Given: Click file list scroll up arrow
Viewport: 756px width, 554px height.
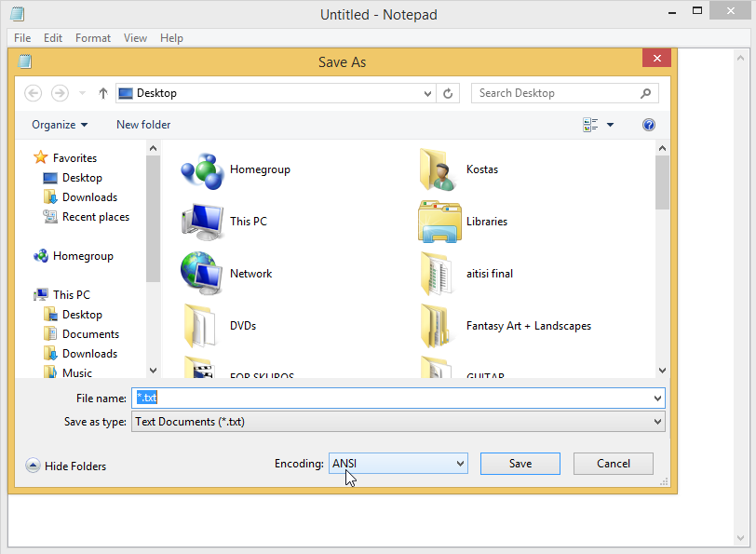Looking at the screenshot, I should [662, 148].
